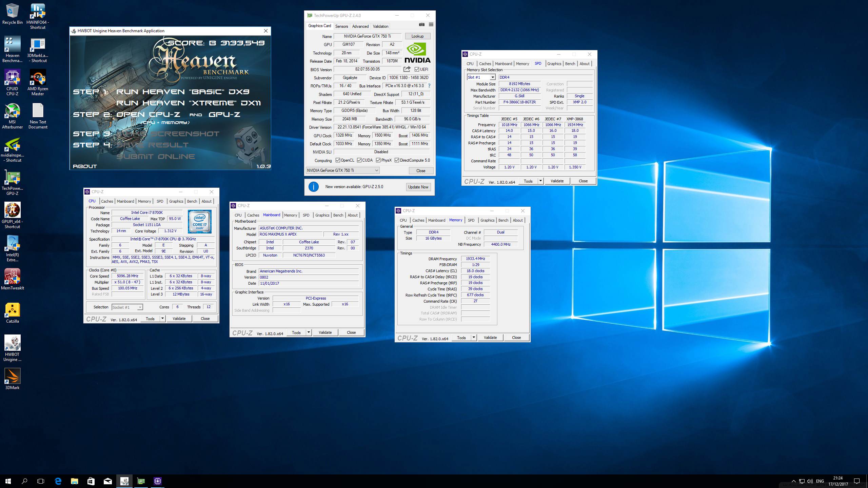Open Caches tab in CPU-Z CPU window
This screenshot has width=868, height=488.
click(107, 201)
